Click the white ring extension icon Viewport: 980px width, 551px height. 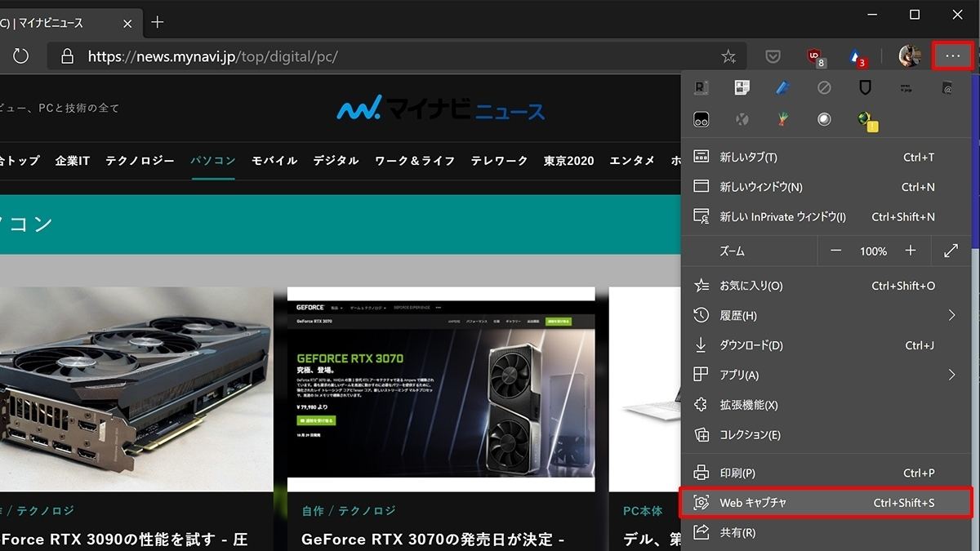[824, 119]
